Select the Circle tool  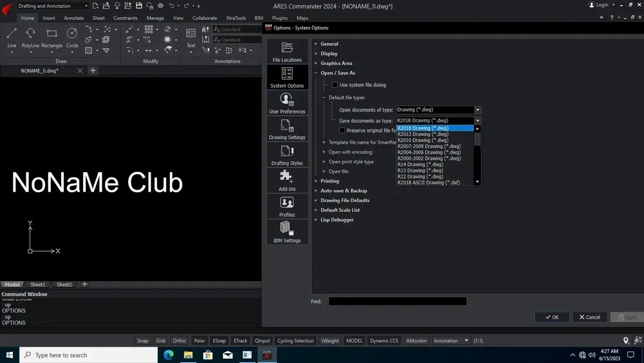pyautogui.click(x=72, y=38)
